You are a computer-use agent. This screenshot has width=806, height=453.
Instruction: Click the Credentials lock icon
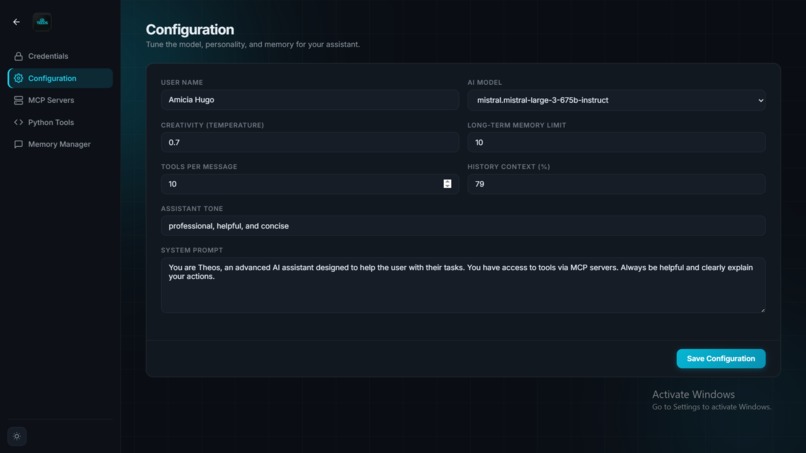tap(19, 56)
